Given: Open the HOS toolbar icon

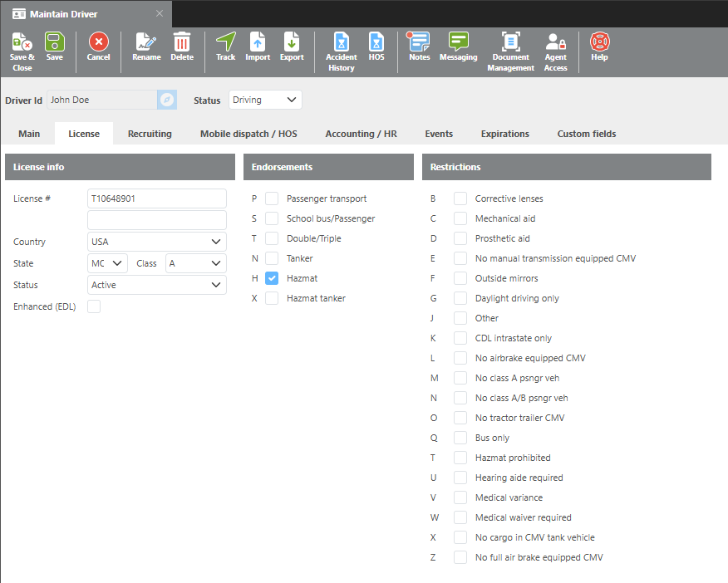Looking at the screenshot, I should (x=376, y=42).
